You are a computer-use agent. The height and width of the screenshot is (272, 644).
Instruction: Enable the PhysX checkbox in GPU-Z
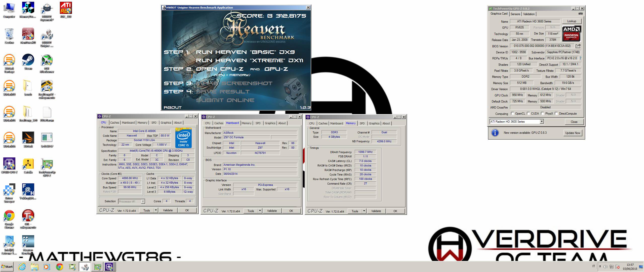542,114
